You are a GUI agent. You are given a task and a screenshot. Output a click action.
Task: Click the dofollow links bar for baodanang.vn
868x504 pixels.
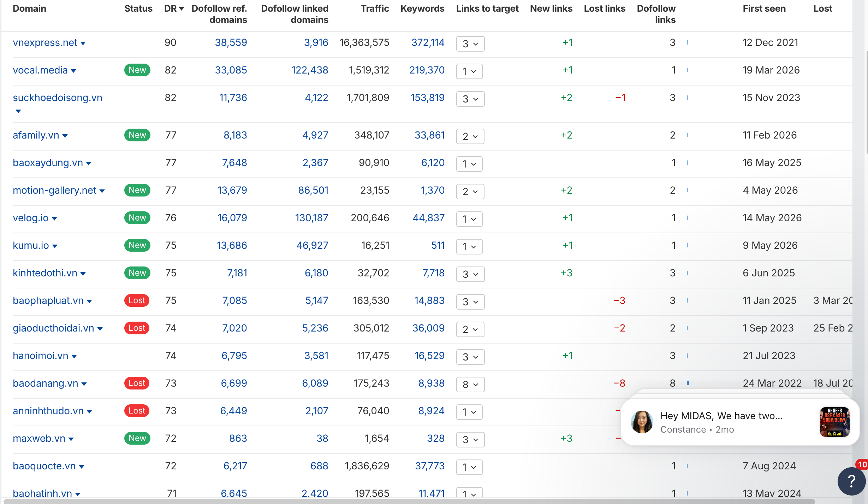[x=688, y=383]
